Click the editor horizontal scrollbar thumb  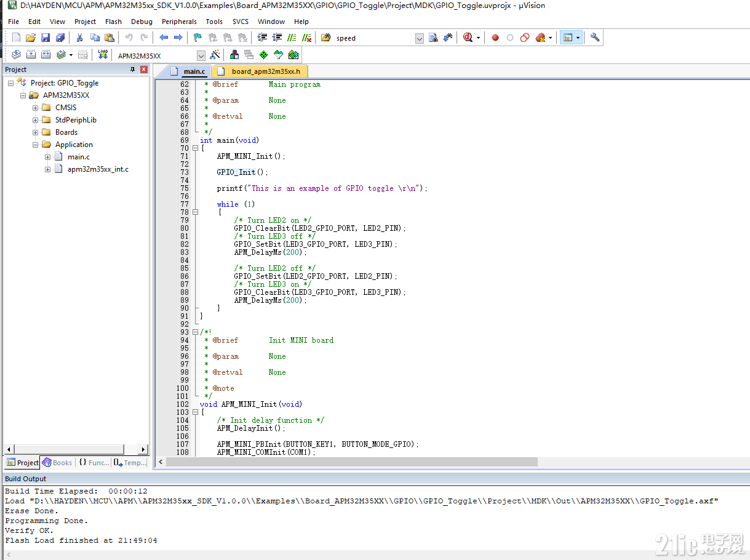tap(352, 462)
